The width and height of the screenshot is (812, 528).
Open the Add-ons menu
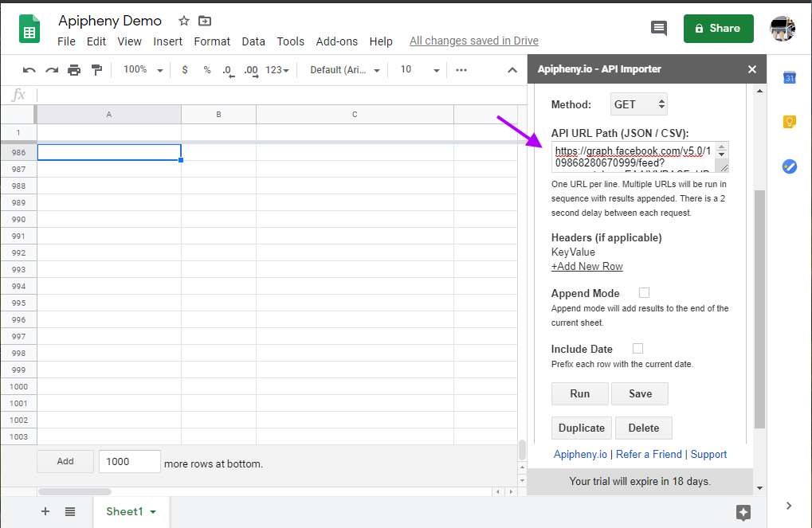pyautogui.click(x=336, y=41)
